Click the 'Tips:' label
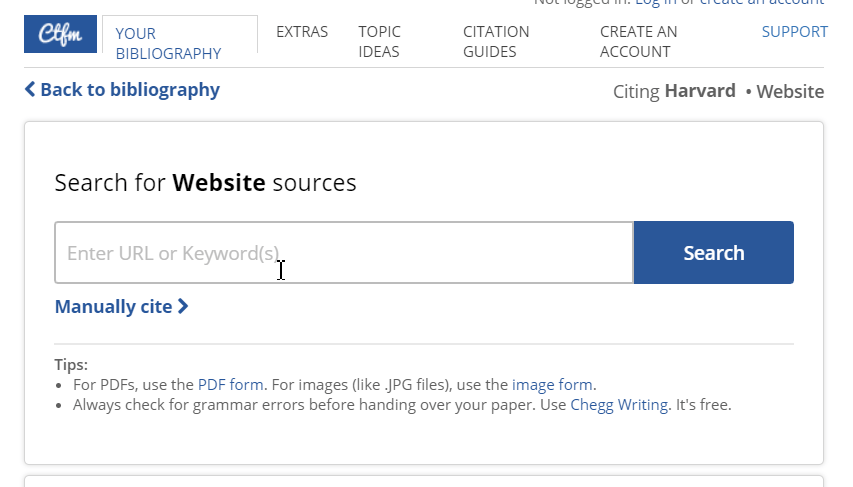Image resolution: width=853 pixels, height=487 pixels. [71, 365]
